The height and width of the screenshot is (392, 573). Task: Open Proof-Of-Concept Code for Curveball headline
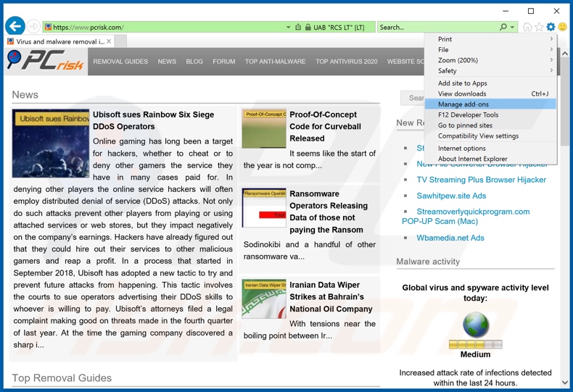point(325,126)
